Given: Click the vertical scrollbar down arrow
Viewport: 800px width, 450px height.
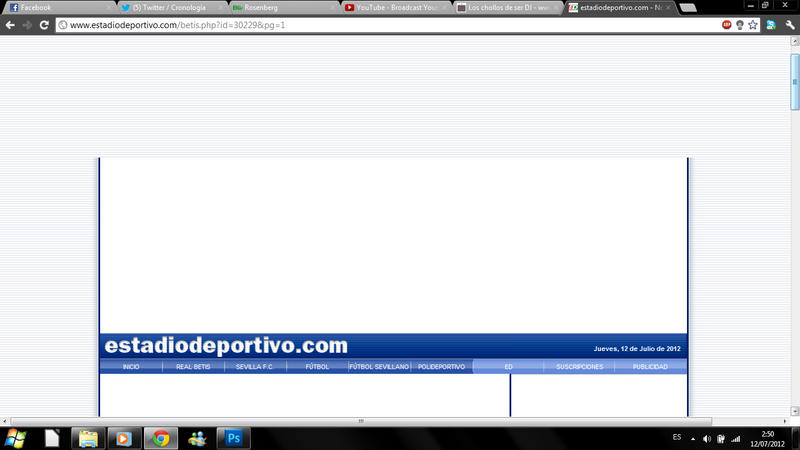Looking at the screenshot, I should (x=795, y=411).
